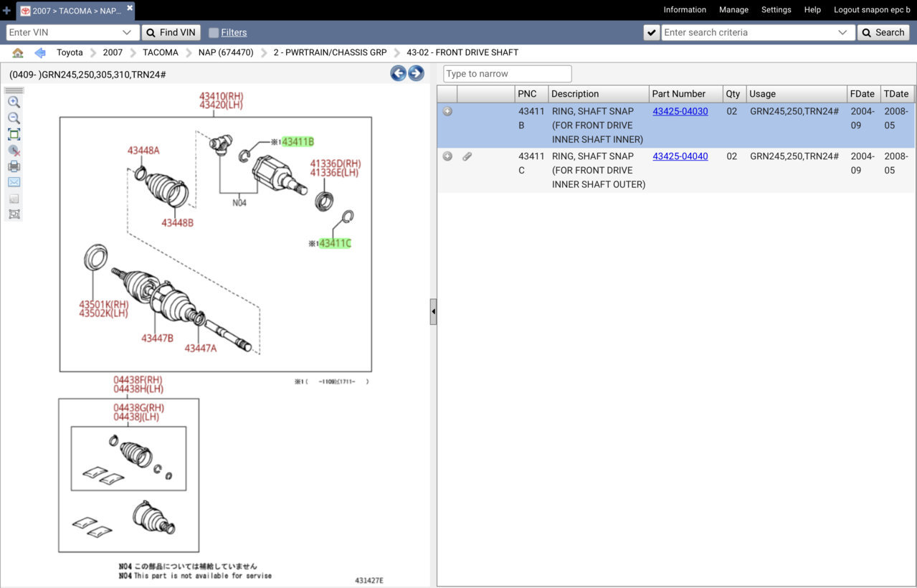The image size is (917, 588).
Task: Print the parts diagram
Action: [14, 166]
